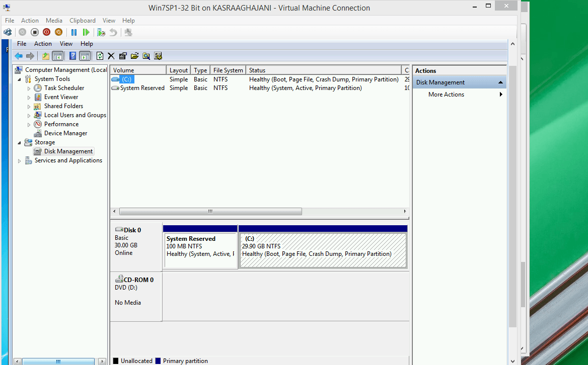The image size is (588, 365).
Task: Click the blue Primary partition legend swatch
Action: (158, 360)
